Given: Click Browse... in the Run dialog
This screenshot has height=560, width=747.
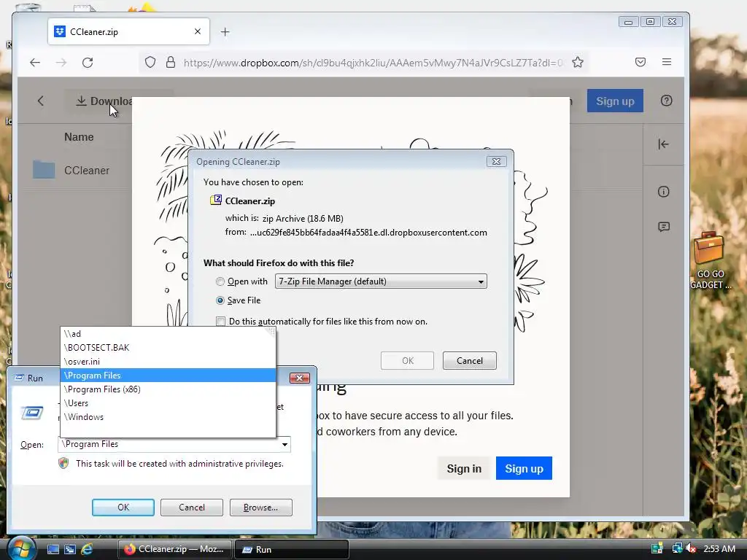Looking at the screenshot, I should tap(260, 507).
